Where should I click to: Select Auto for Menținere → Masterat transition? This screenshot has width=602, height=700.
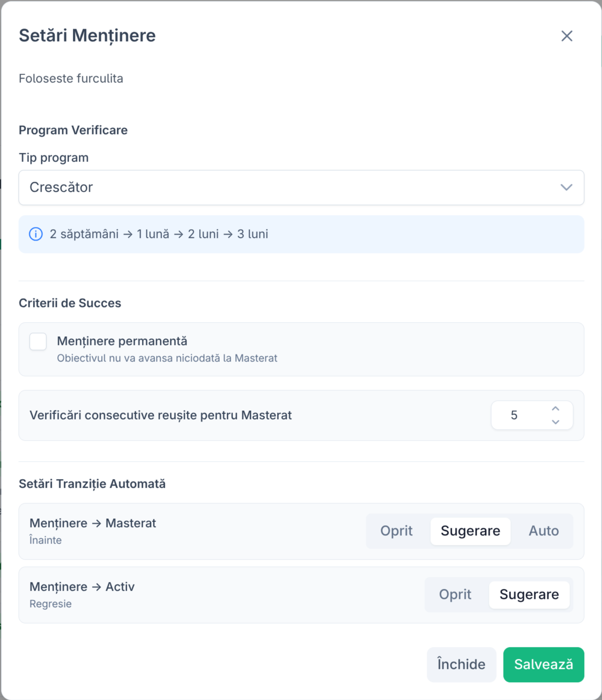[x=543, y=531]
